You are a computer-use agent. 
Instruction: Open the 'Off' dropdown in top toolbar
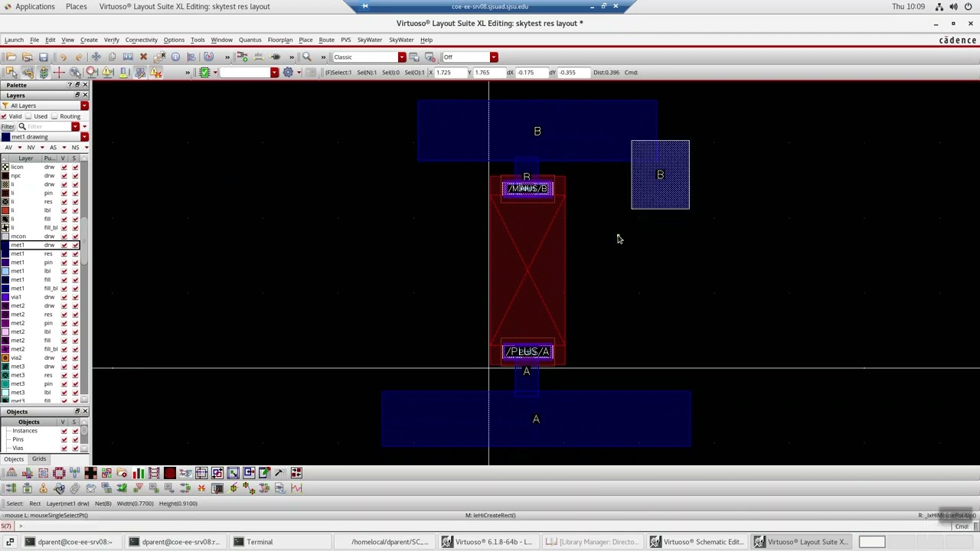click(494, 57)
